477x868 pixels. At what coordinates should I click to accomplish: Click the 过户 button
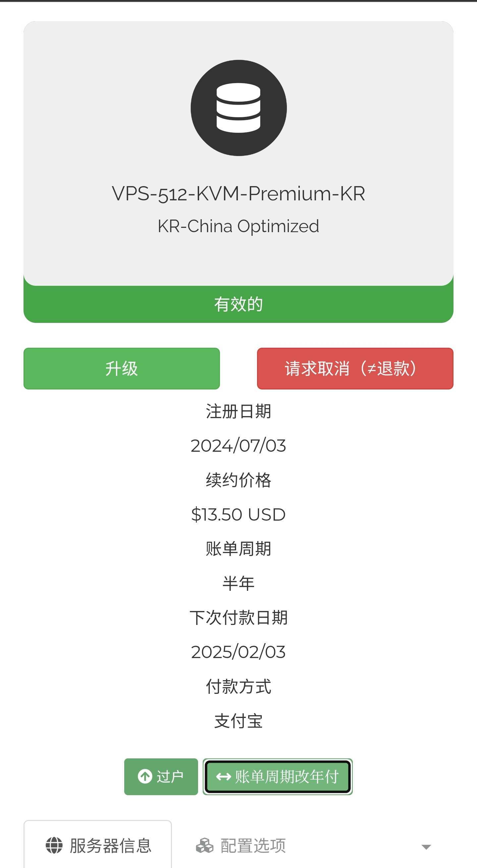[161, 777]
